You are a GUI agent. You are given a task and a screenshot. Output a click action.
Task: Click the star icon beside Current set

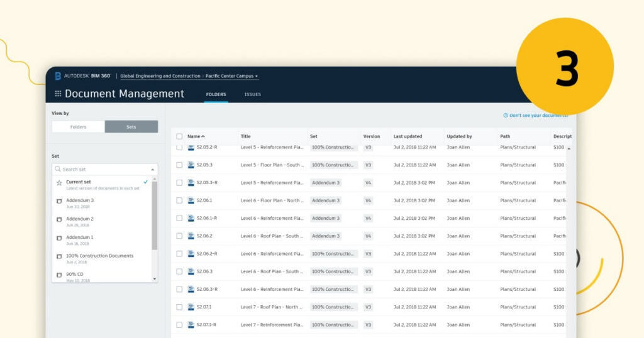point(59,183)
